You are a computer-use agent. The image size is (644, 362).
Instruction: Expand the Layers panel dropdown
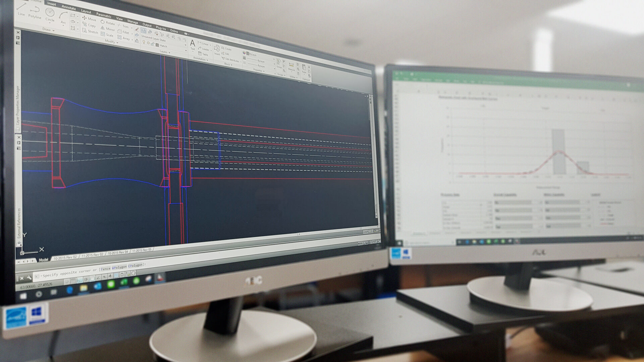coord(165,52)
